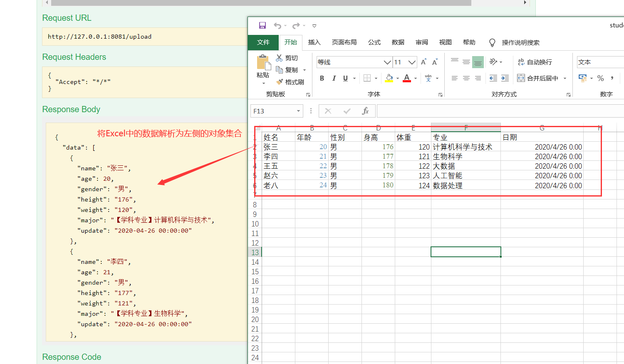Expand the fill color palette arrow

[398, 78]
